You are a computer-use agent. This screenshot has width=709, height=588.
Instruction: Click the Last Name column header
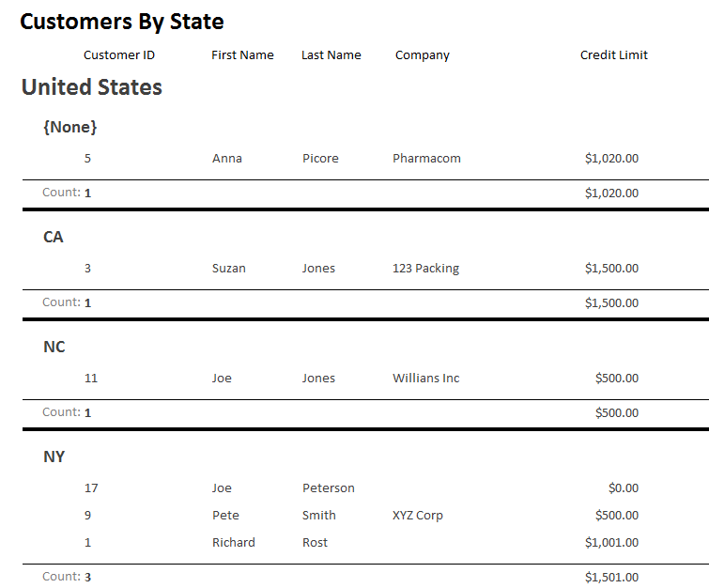pos(331,55)
